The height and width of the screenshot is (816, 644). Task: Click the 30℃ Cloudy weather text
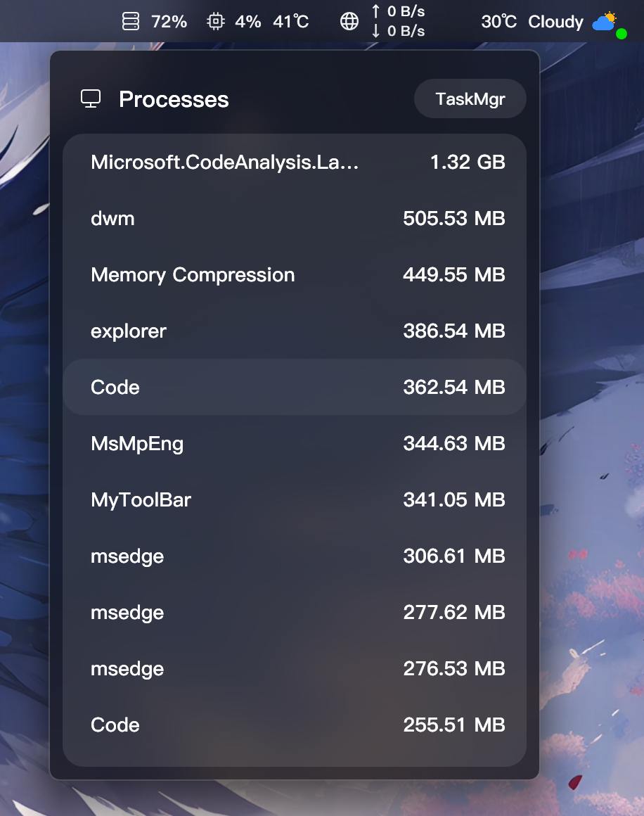[532, 22]
